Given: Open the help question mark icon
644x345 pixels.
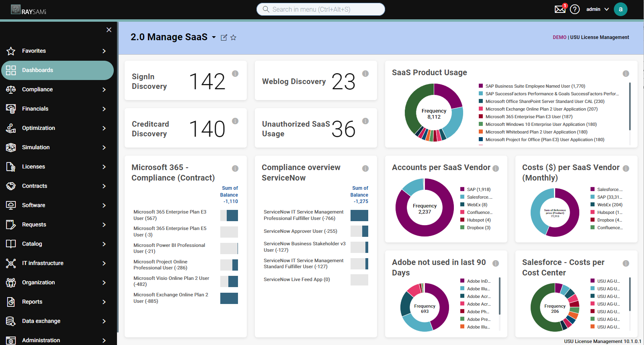Looking at the screenshot, I should click(x=575, y=9).
